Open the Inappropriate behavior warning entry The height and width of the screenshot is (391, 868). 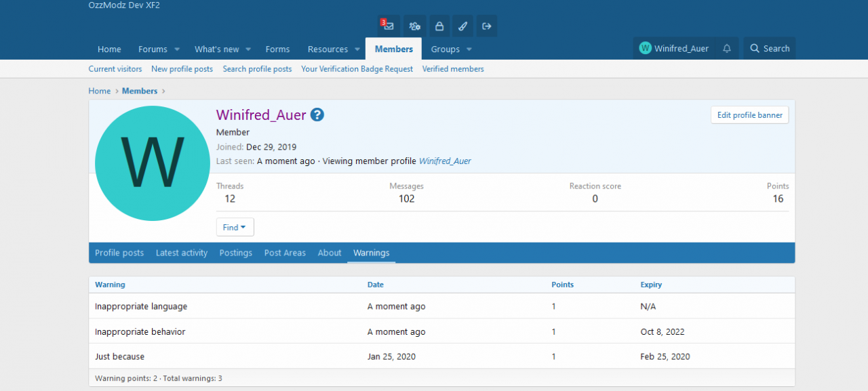140,332
